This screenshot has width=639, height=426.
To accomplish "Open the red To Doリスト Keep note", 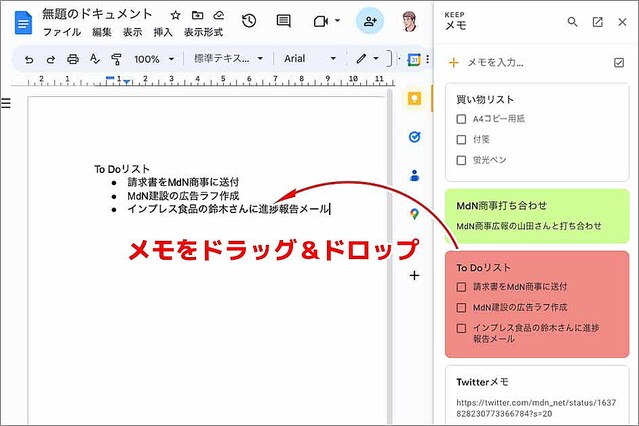I will point(537,304).
